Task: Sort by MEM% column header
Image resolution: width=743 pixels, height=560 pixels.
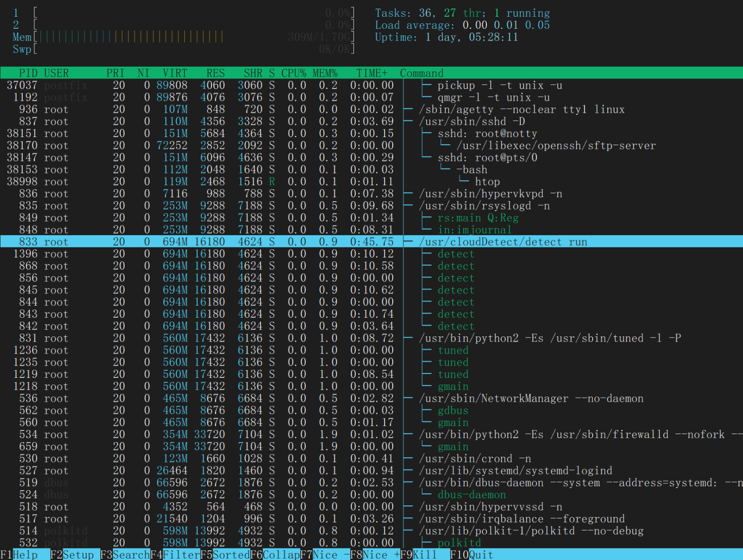Action: coord(325,73)
